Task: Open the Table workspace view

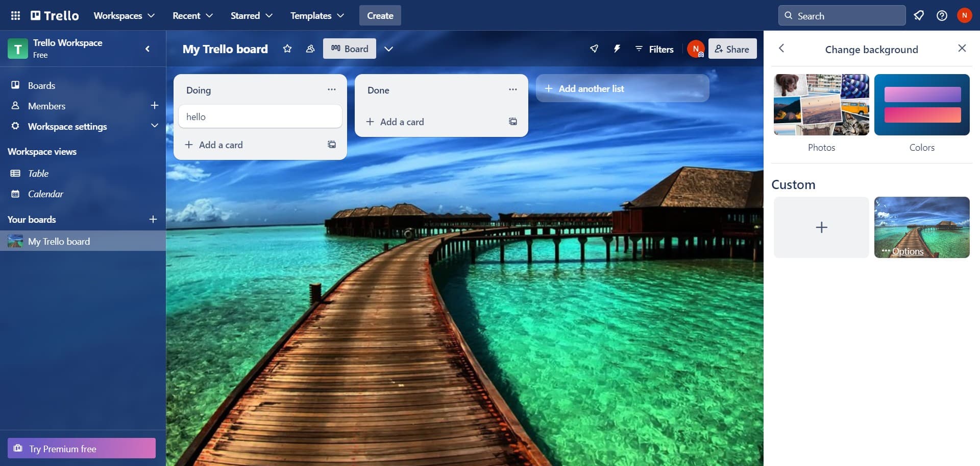Action: (x=38, y=173)
